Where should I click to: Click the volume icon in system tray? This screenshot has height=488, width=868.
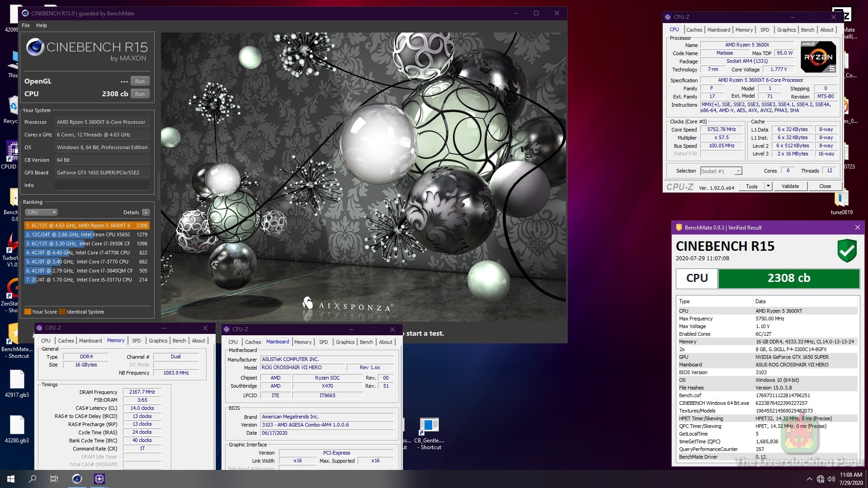831,479
